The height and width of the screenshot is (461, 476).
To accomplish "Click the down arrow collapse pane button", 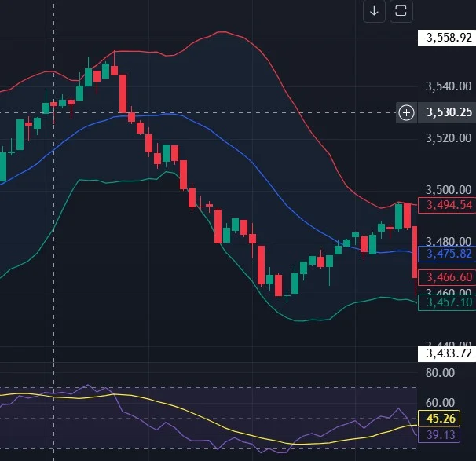I will (374, 11).
